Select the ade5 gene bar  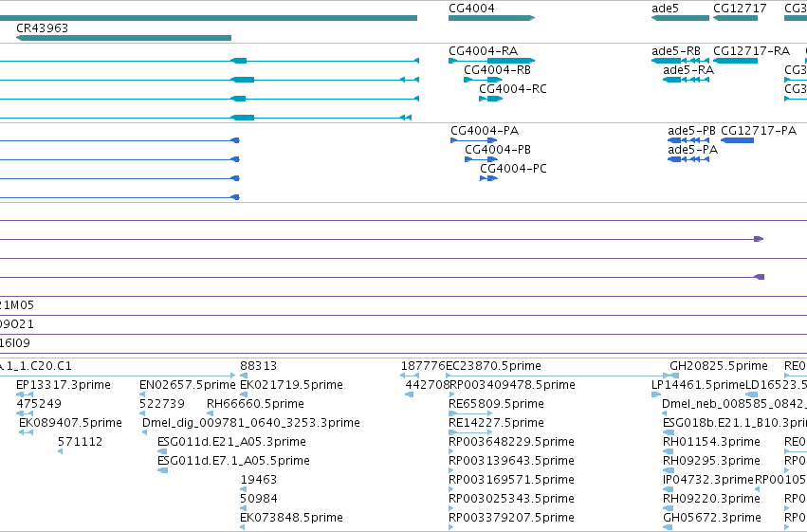pos(680,18)
